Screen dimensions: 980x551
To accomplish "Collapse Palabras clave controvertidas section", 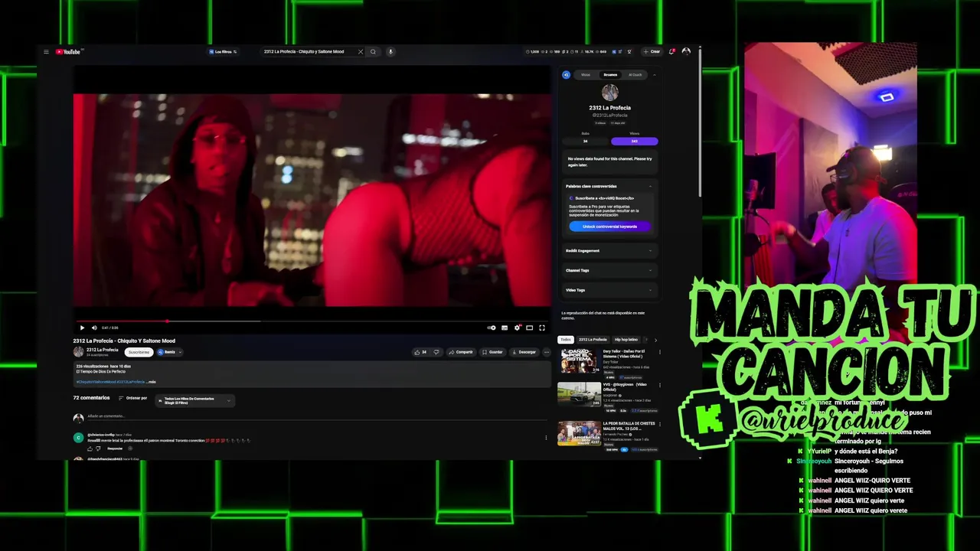I will coord(651,186).
